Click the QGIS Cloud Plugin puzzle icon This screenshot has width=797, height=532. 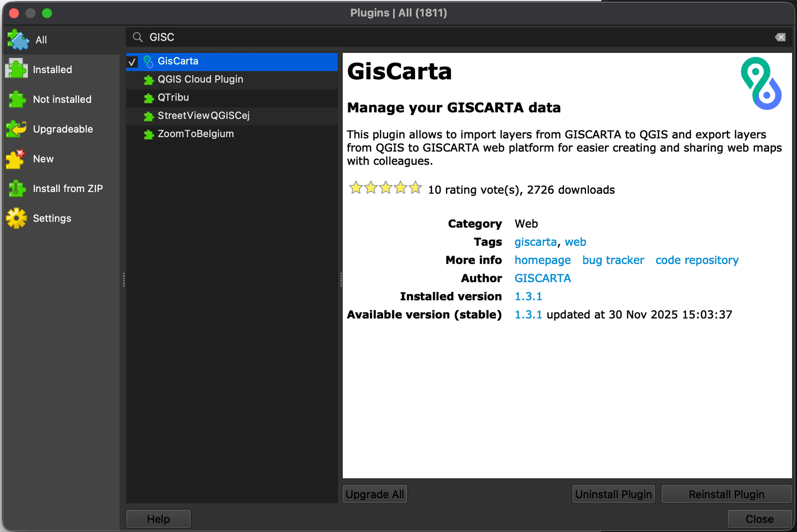coord(149,80)
